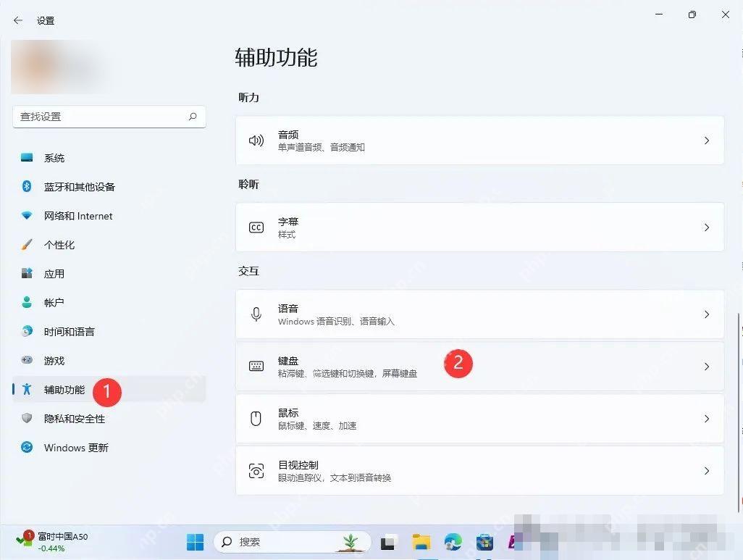Select 个性化 in the sidebar
The height and width of the screenshot is (560, 743).
(109, 245)
